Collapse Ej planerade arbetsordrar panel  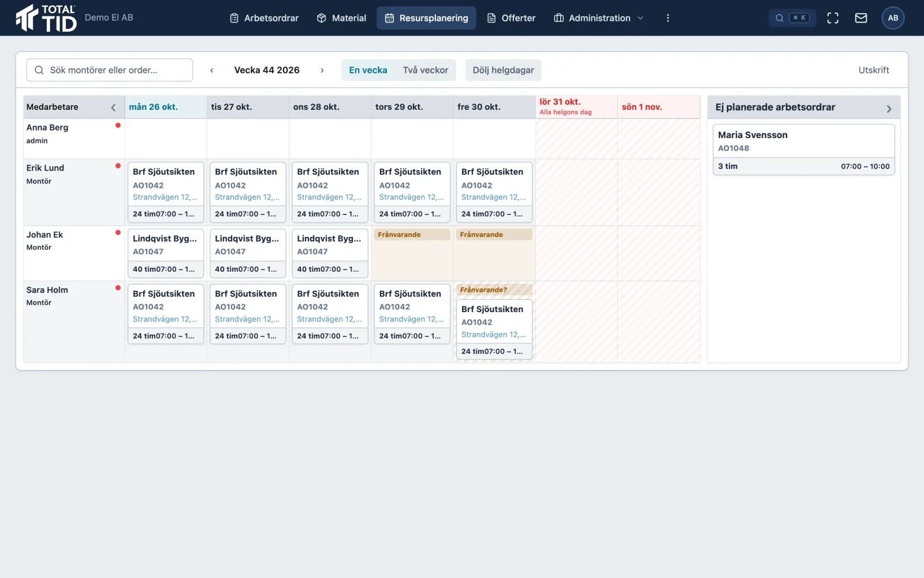click(889, 108)
